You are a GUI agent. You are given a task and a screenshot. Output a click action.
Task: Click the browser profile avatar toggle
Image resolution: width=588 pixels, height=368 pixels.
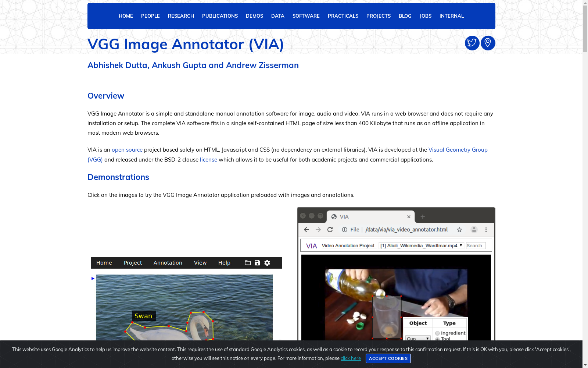[474, 229]
